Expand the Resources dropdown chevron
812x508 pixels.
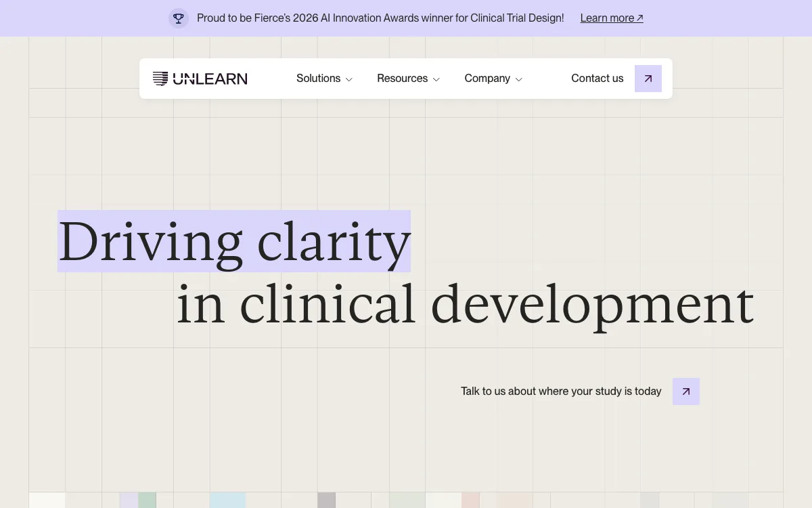[x=436, y=79]
